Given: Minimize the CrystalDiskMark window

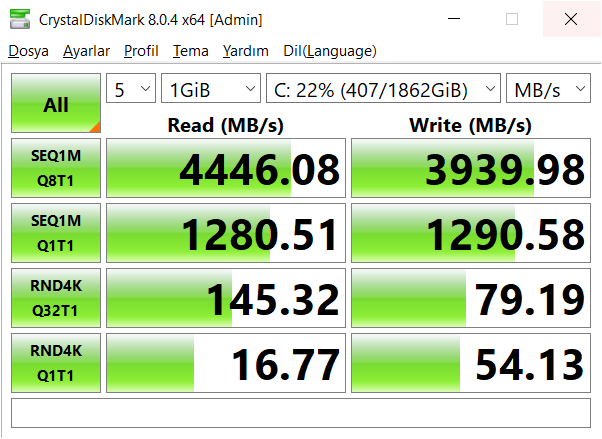Looking at the screenshot, I should click(454, 19).
